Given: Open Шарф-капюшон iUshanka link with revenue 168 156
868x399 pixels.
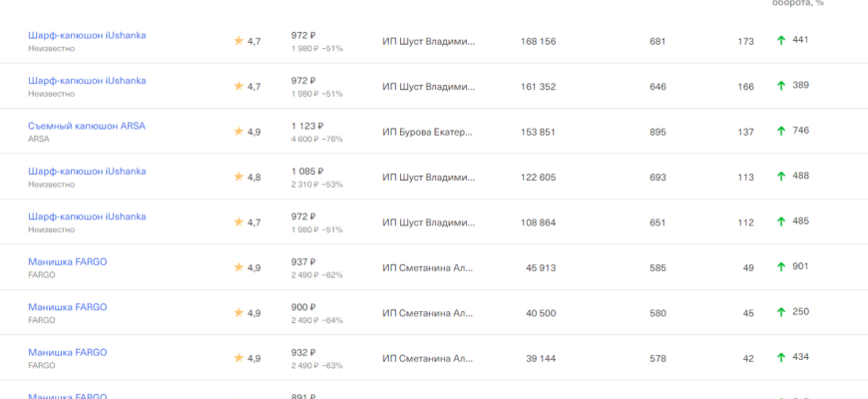Looking at the screenshot, I should coord(87,35).
